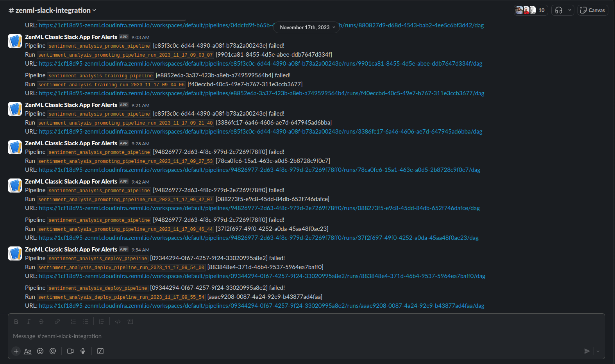
Task: Insert a code block in composer
Action: click(131, 322)
